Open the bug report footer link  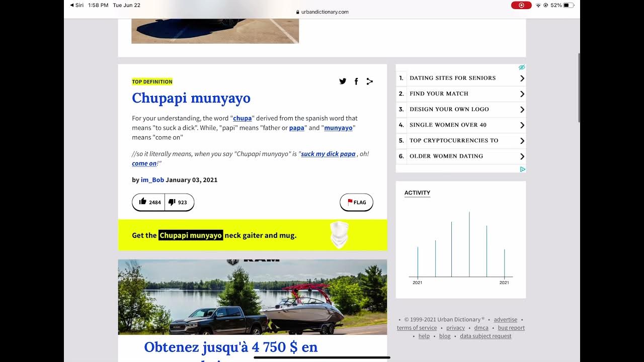click(x=511, y=328)
